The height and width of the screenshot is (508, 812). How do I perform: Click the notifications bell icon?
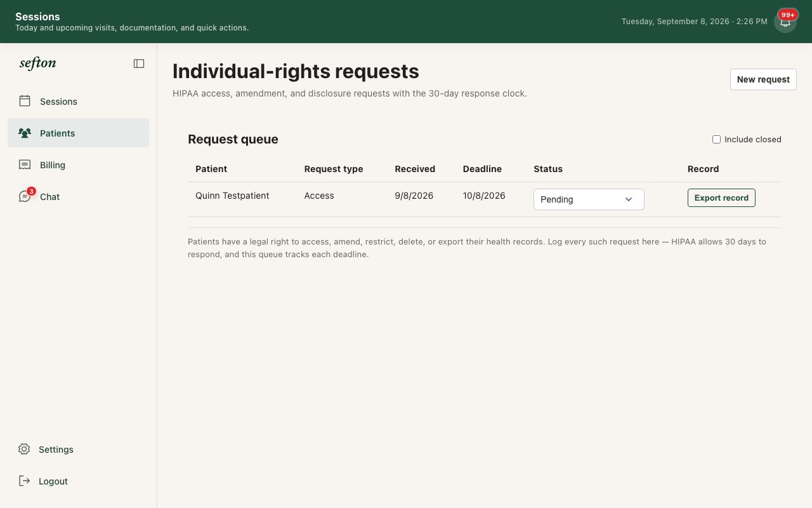click(x=785, y=22)
